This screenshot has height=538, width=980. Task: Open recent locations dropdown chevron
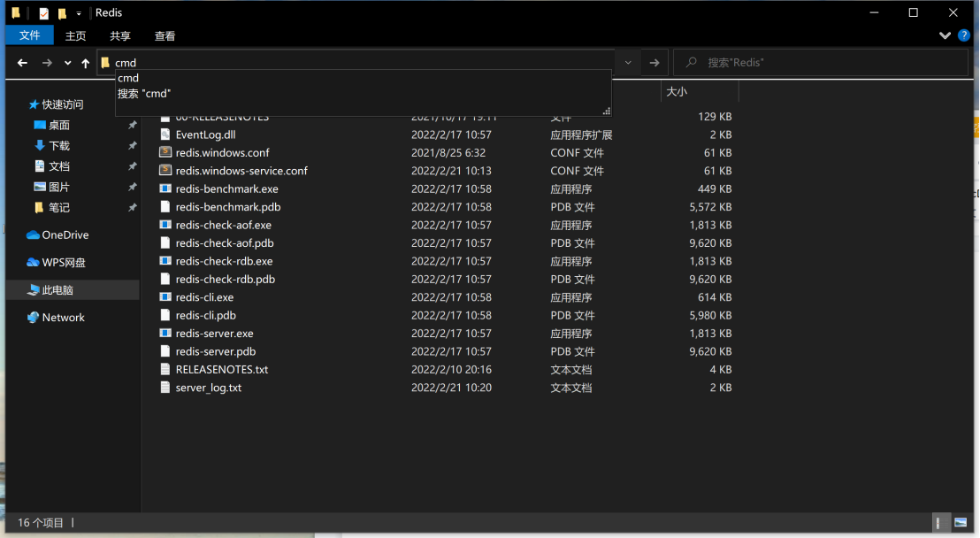[x=67, y=63]
